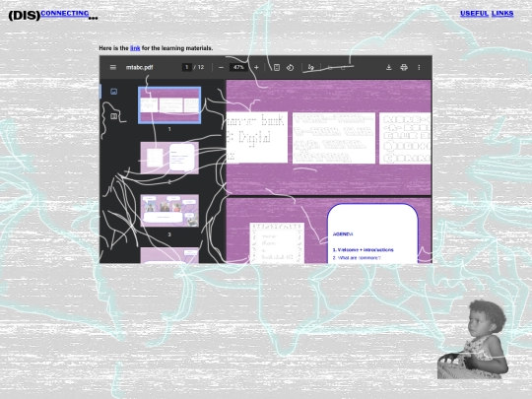Select page 1 thumbnail
The width and height of the screenshot is (532, 399).
[169, 105]
